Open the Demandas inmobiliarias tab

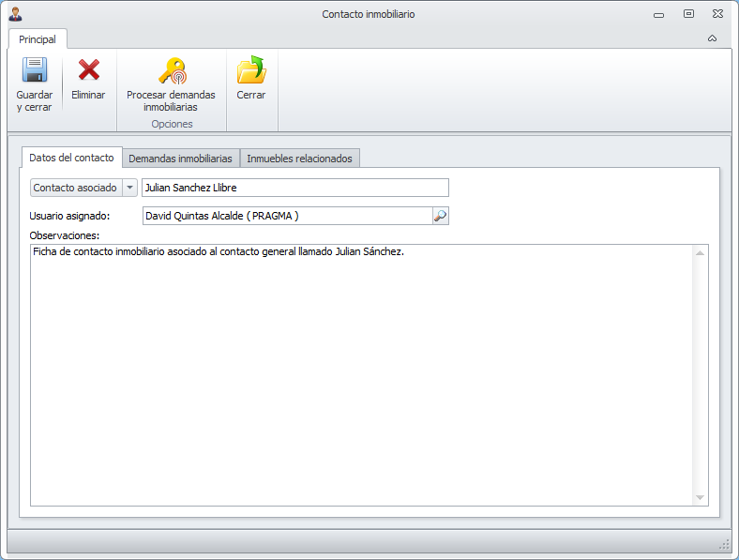point(180,159)
